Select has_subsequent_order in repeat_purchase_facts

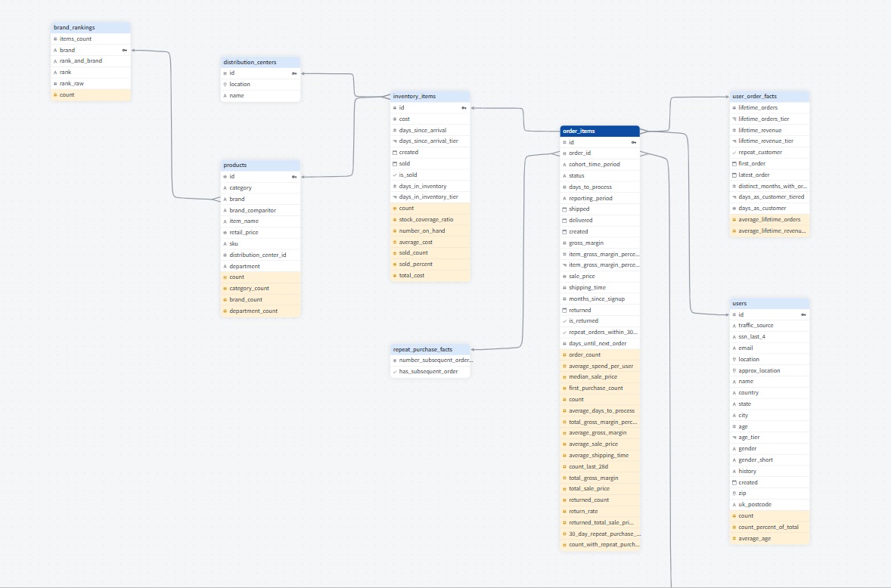coord(428,371)
